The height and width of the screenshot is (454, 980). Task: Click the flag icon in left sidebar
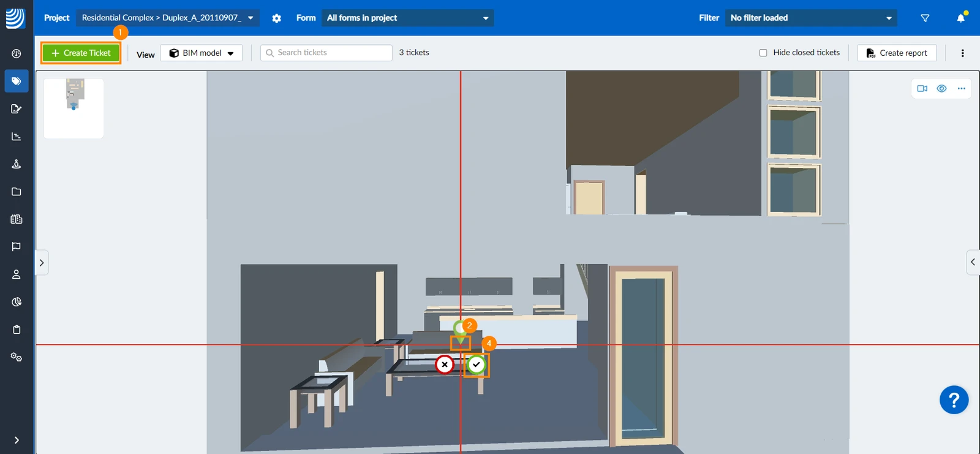pyautogui.click(x=17, y=247)
